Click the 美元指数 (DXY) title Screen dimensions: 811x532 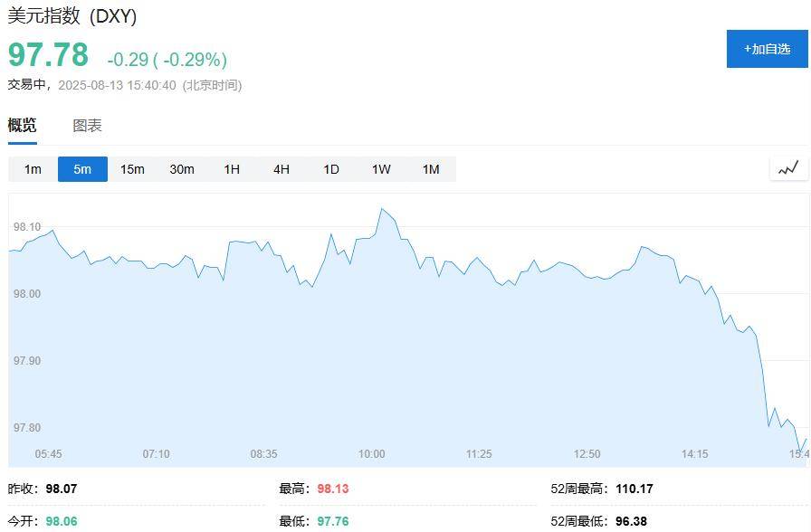72,16
